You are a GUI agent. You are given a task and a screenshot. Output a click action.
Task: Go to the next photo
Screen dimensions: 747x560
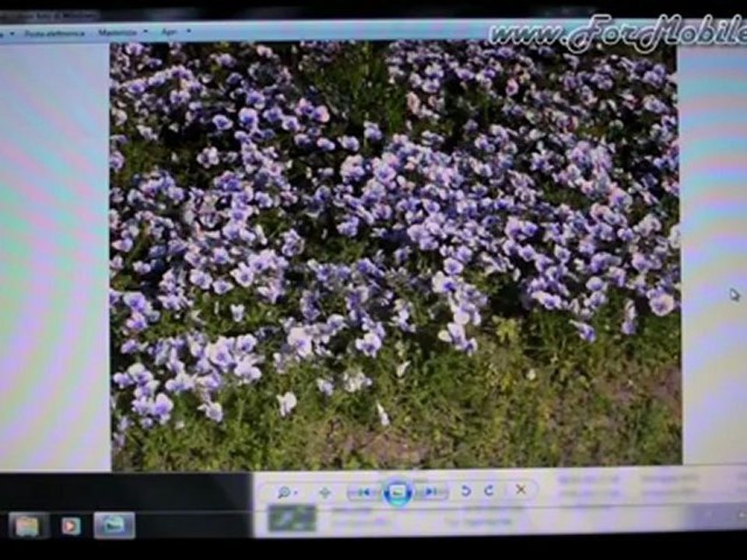(432, 492)
